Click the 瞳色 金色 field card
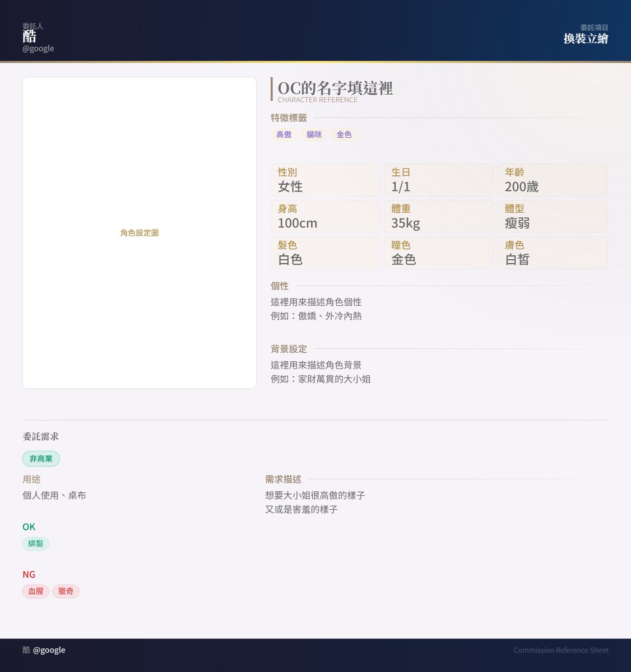631x672 pixels. pos(439,253)
